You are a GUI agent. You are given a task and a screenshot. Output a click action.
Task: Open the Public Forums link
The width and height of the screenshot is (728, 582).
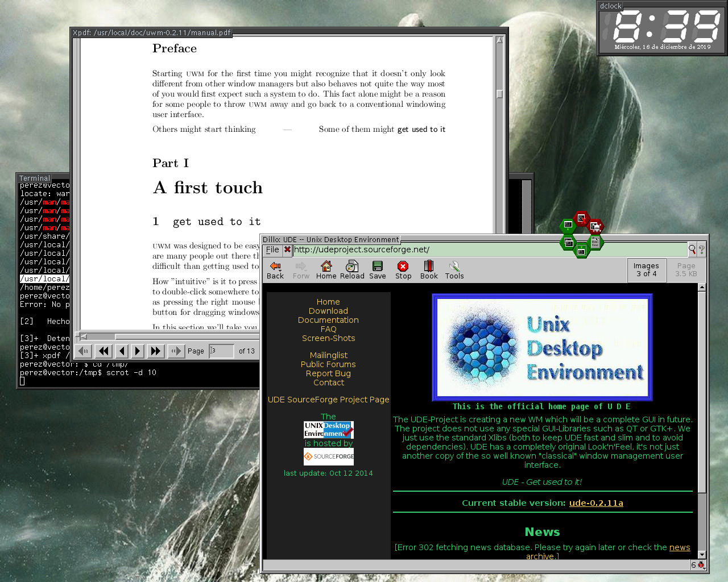328,364
